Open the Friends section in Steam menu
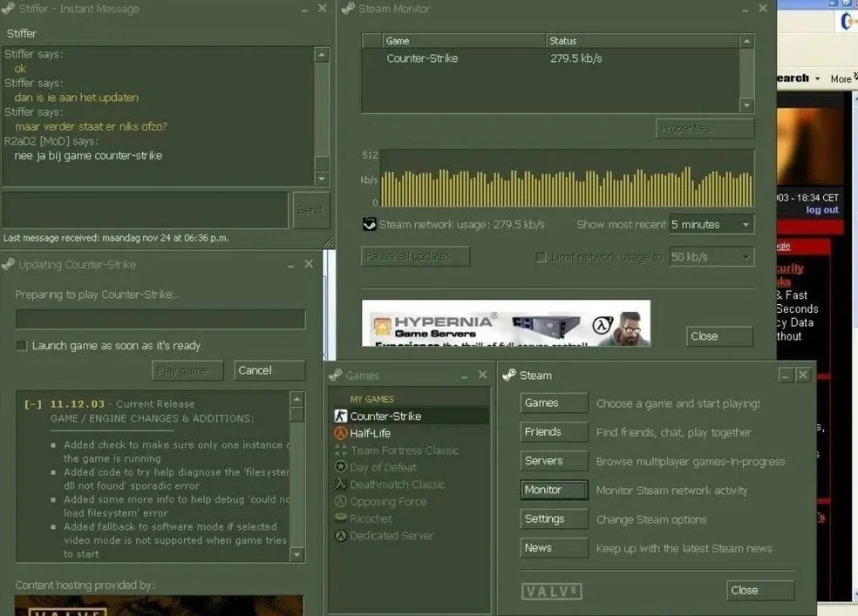 pyautogui.click(x=554, y=432)
